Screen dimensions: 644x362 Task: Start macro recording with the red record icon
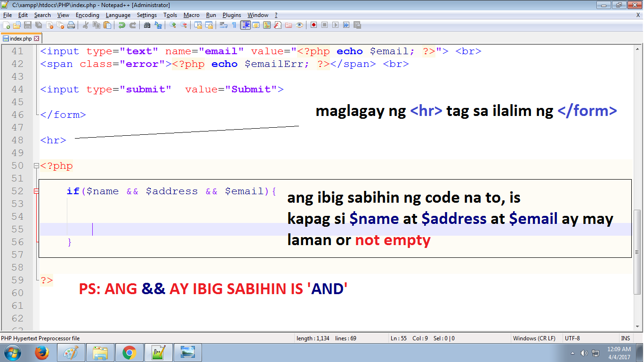[313, 27]
